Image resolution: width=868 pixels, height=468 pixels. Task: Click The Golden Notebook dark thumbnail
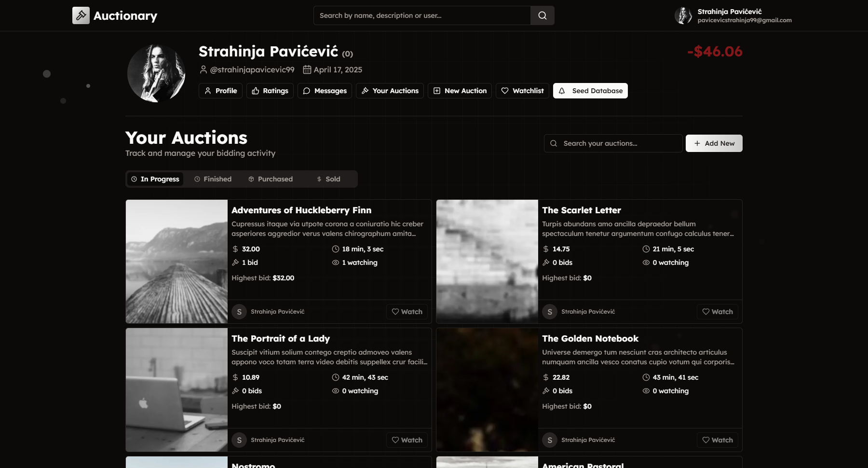tap(487, 390)
